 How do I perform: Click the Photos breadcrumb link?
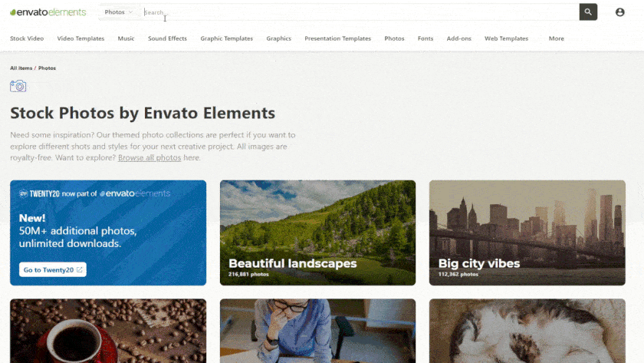pyautogui.click(x=47, y=68)
